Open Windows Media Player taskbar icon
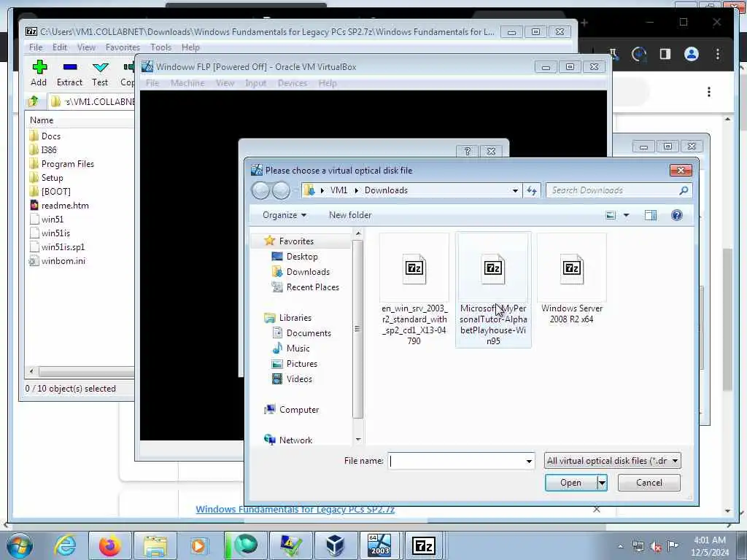747x560 pixels. tap(198, 545)
